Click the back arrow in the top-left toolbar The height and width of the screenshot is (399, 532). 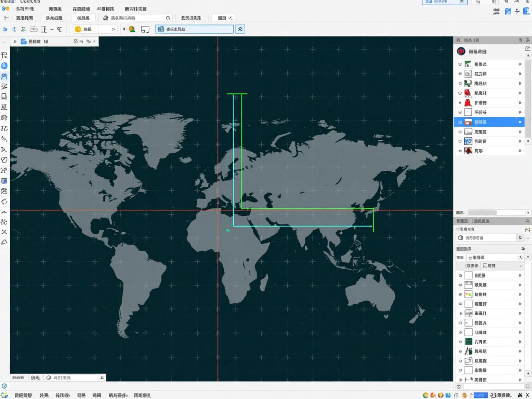[x=6, y=18]
